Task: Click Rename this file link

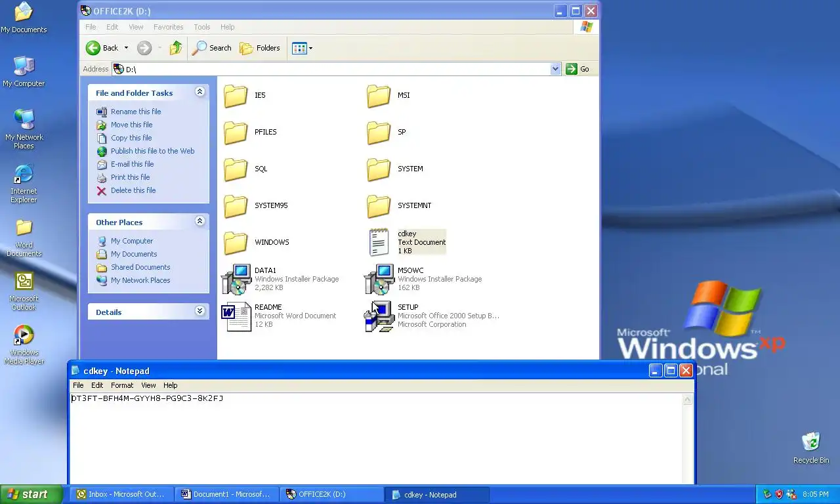Action: (x=136, y=112)
